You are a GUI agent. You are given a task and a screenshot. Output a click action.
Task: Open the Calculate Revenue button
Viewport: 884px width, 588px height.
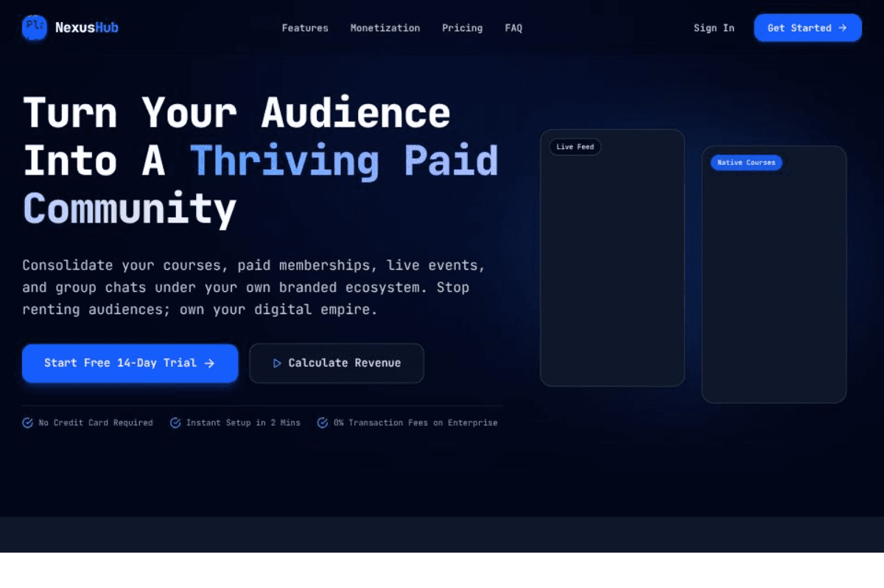click(x=337, y=363)
